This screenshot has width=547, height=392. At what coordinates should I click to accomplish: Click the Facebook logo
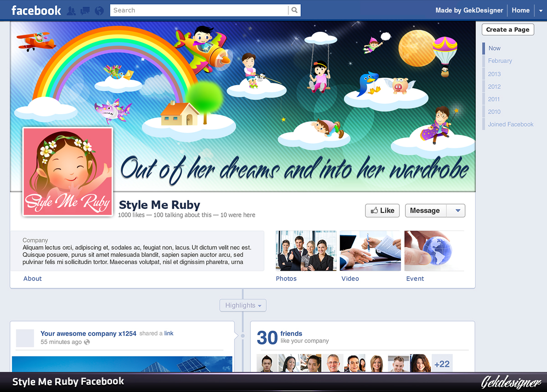(36, 10)
